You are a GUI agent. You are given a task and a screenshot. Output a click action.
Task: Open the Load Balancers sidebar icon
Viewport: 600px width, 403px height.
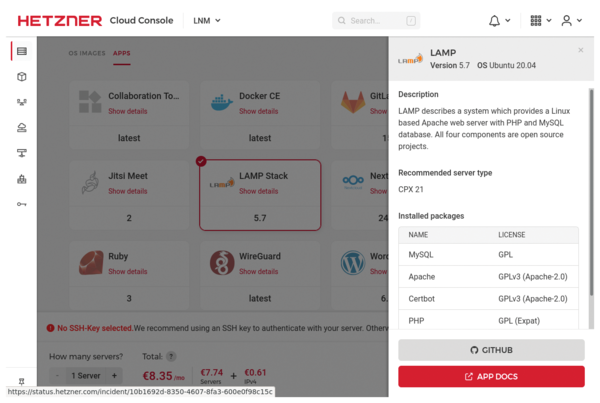22,102
